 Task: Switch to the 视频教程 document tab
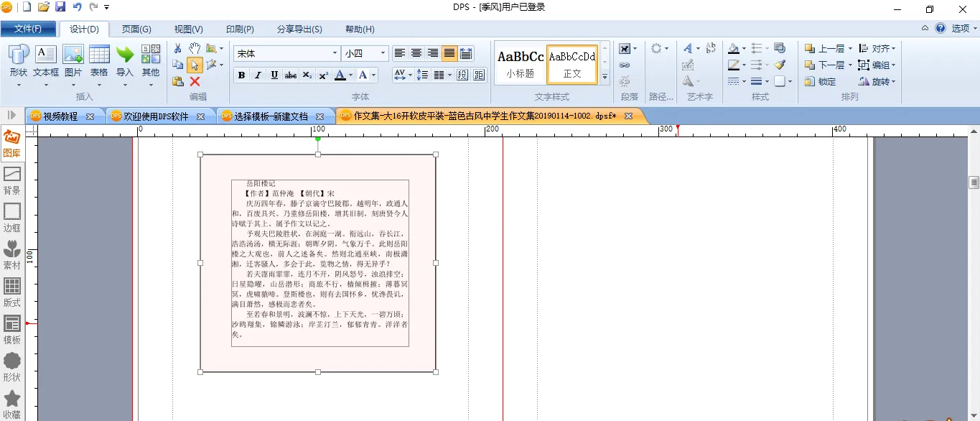pyautogui.click(x=60, y=116)
